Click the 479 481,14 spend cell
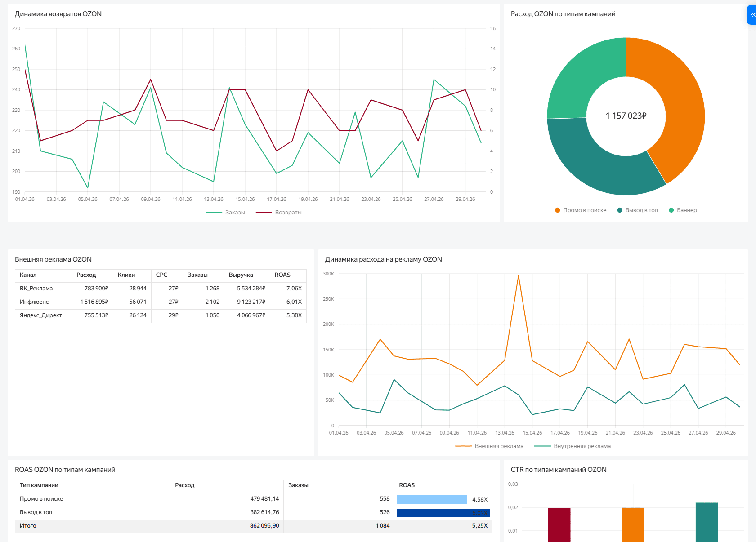 click(227, 499)
